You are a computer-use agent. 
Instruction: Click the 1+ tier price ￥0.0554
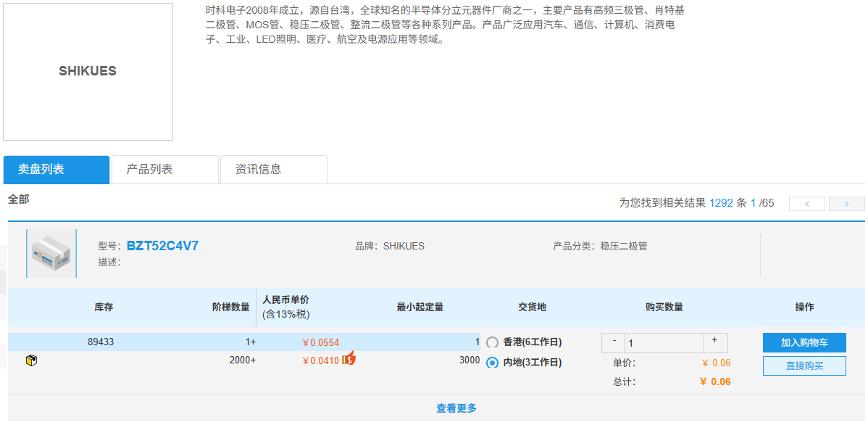tap(320, 342)
